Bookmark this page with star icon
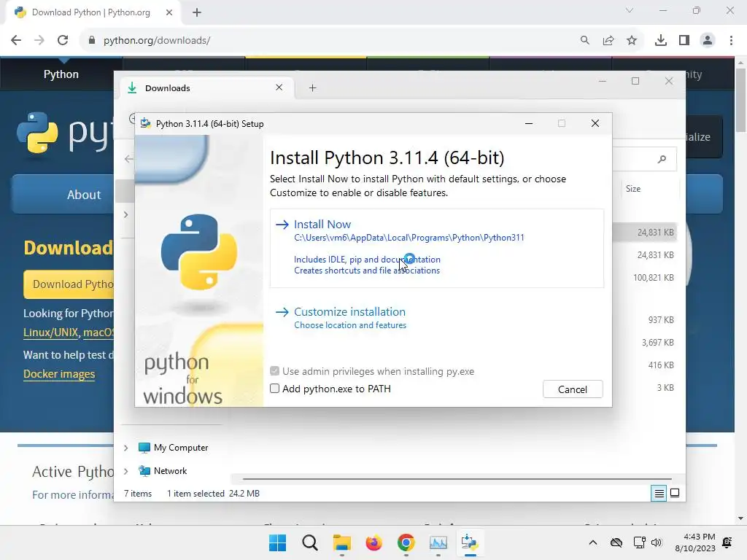 click(x=632, y=41)
